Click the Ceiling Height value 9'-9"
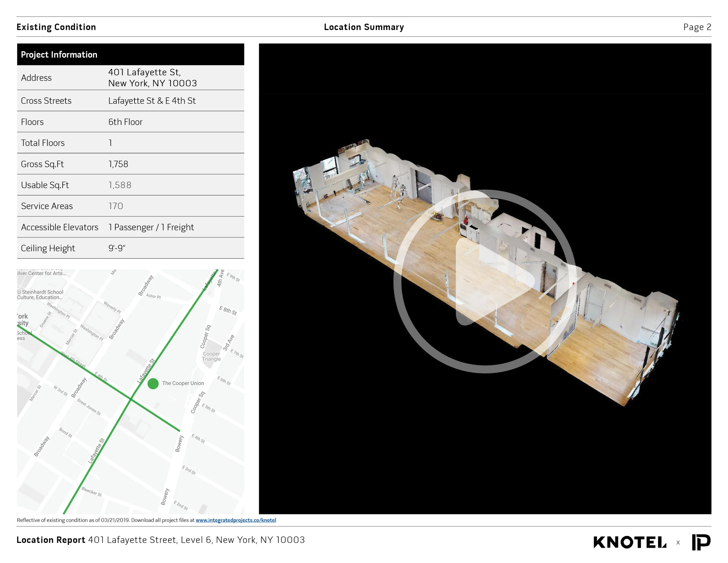The width and height of the screenshot is (728, 563). tap(117, 248)
